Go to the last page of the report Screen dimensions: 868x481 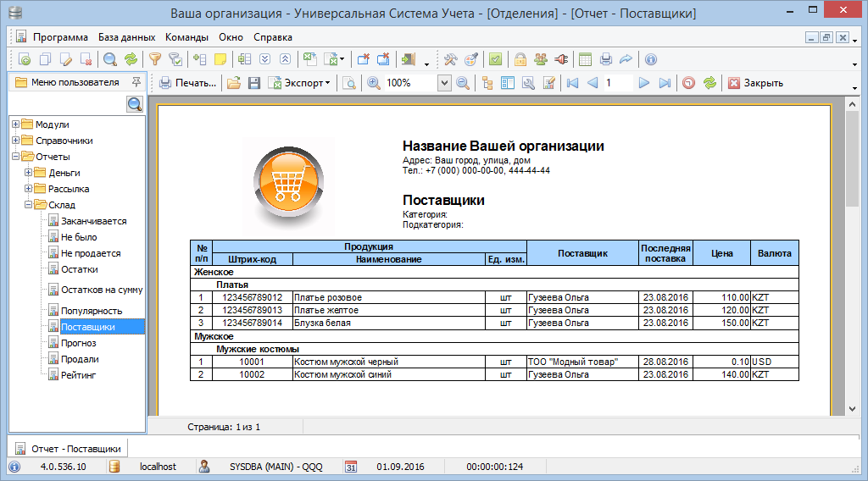[x=665, y=83]
